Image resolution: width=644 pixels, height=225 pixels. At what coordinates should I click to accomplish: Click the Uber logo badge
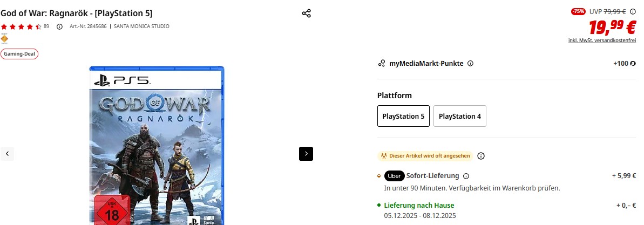[x=394, y=176]
